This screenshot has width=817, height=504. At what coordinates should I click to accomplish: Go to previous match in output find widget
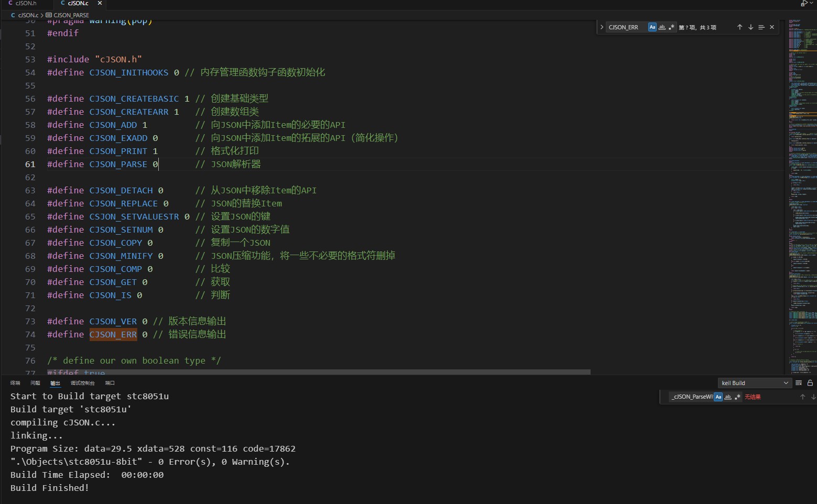point(802,397)
